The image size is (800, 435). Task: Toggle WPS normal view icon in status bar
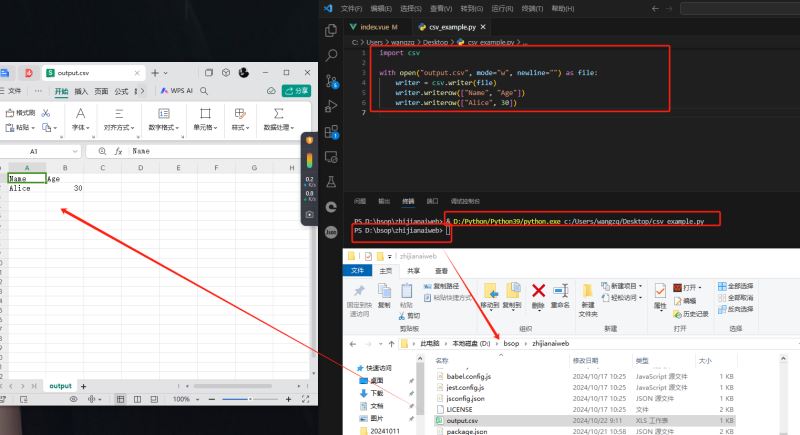(x=120, y=399)
